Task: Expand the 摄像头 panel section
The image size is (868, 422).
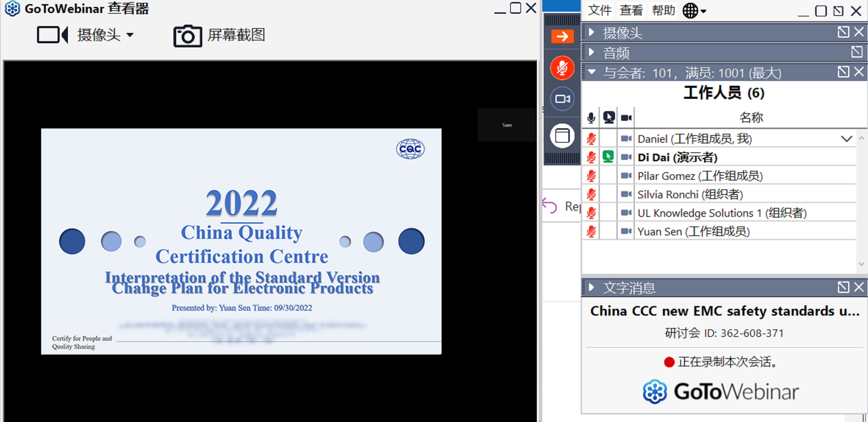Action: (x=591, y=32)
